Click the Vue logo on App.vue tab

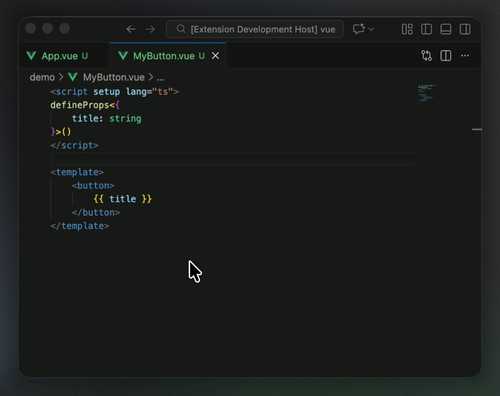(x=31, y=56)
